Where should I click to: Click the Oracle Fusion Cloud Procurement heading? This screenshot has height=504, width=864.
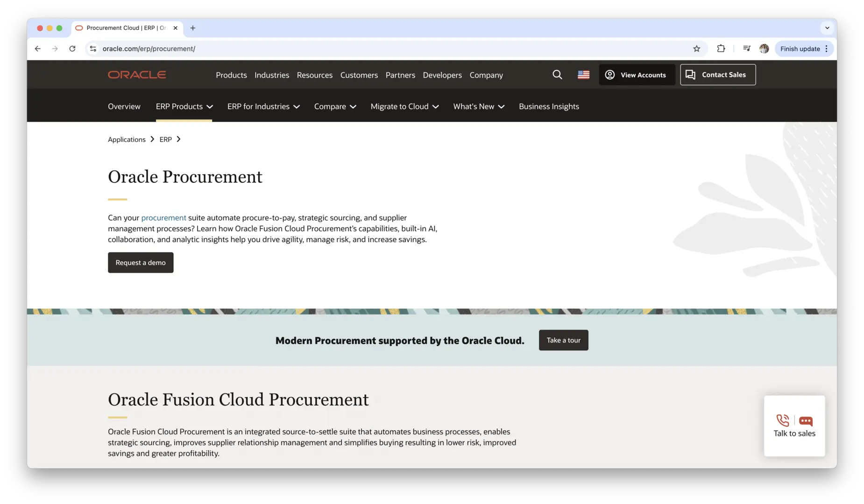pos(238,400)
